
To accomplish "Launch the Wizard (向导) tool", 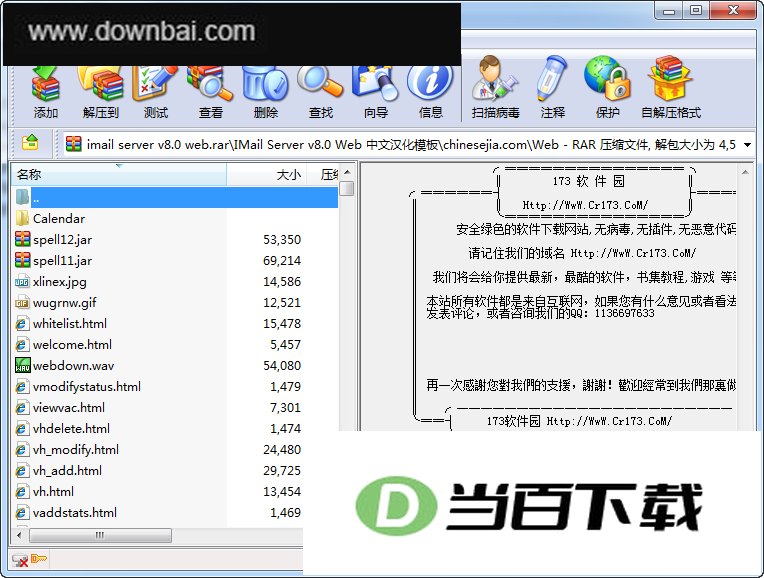I will 376,84.
